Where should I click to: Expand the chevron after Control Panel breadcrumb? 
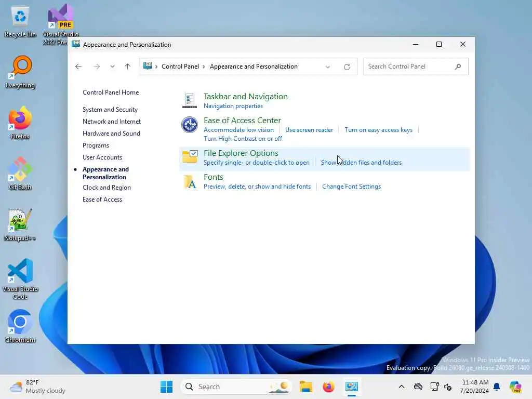[x=204, y=66]
